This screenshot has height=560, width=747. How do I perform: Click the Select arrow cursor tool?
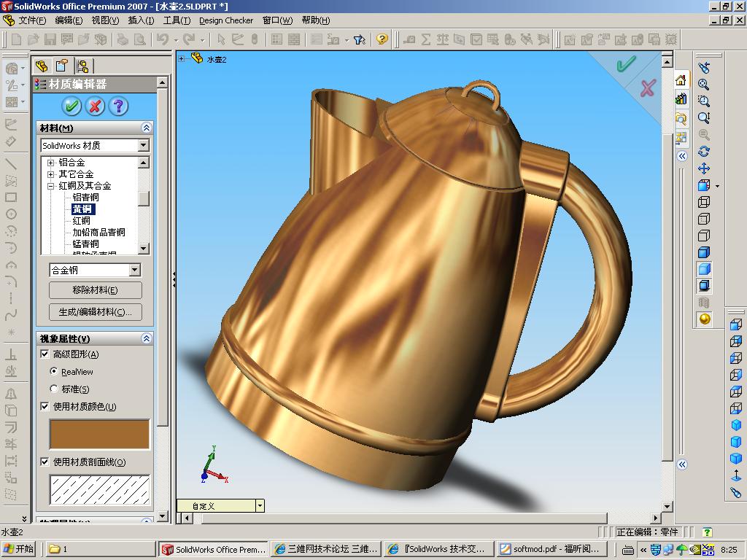(x=220, y=39)
